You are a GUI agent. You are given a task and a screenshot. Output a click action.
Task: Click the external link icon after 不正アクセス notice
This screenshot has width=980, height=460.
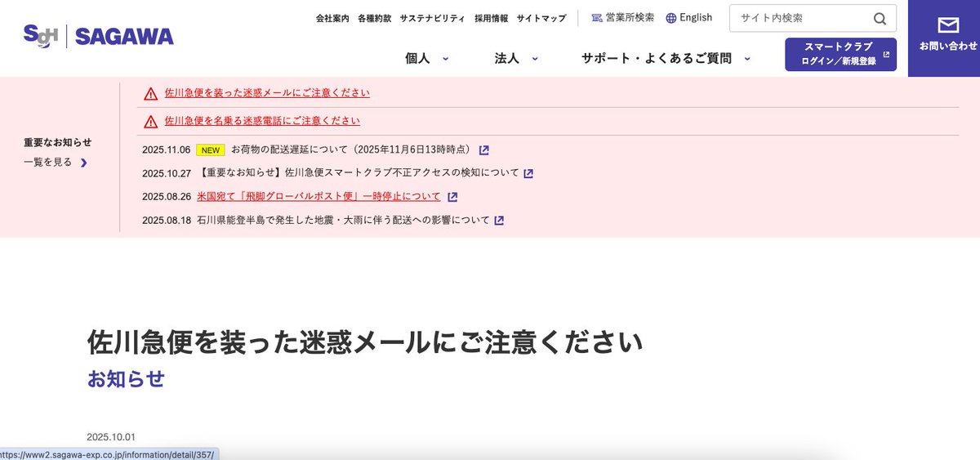coord(528,173)
